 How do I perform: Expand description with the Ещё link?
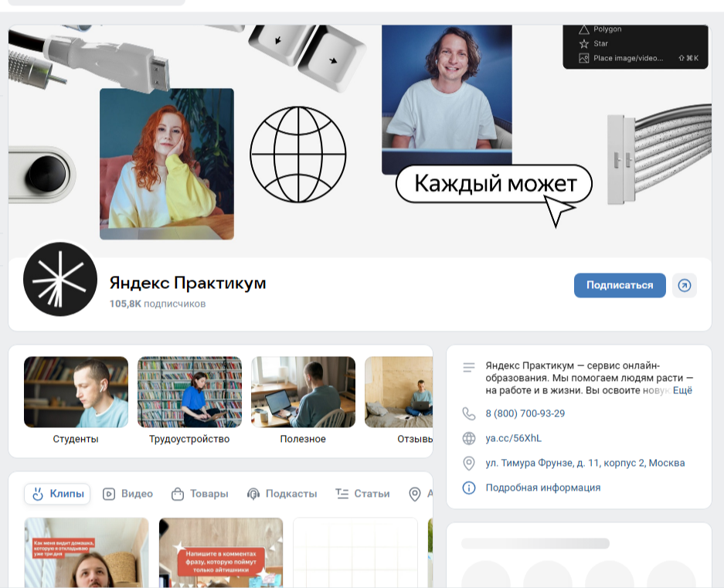[x=682, y=390]
